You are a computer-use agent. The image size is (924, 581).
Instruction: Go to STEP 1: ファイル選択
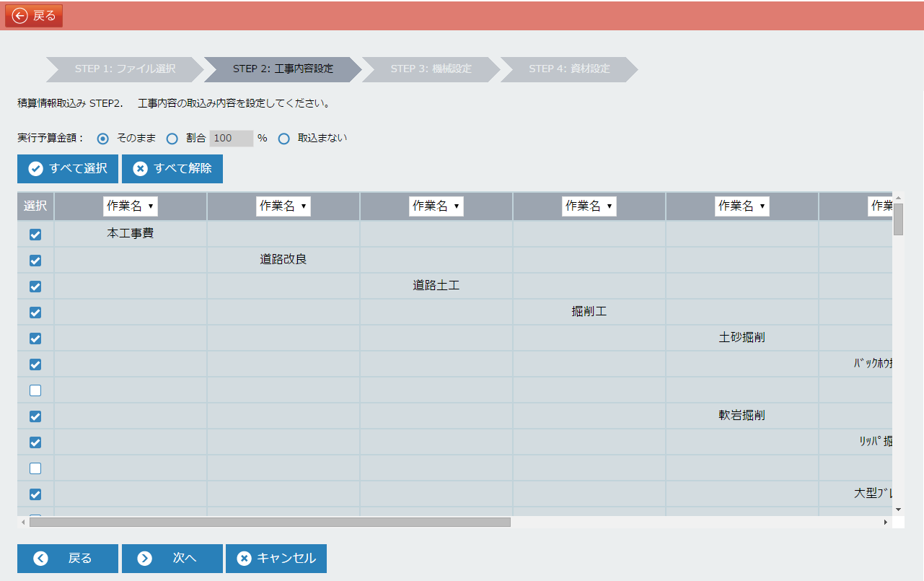coord(125,69)
